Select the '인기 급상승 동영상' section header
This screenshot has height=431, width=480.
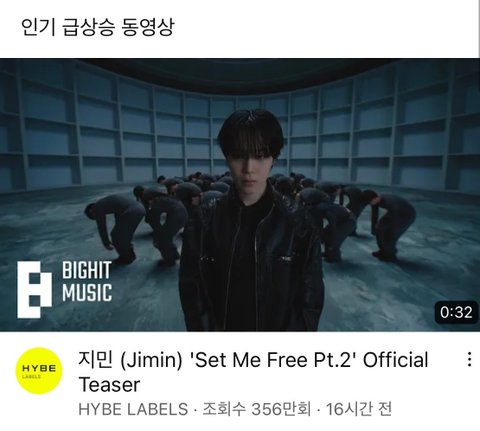tap(97, 27)
